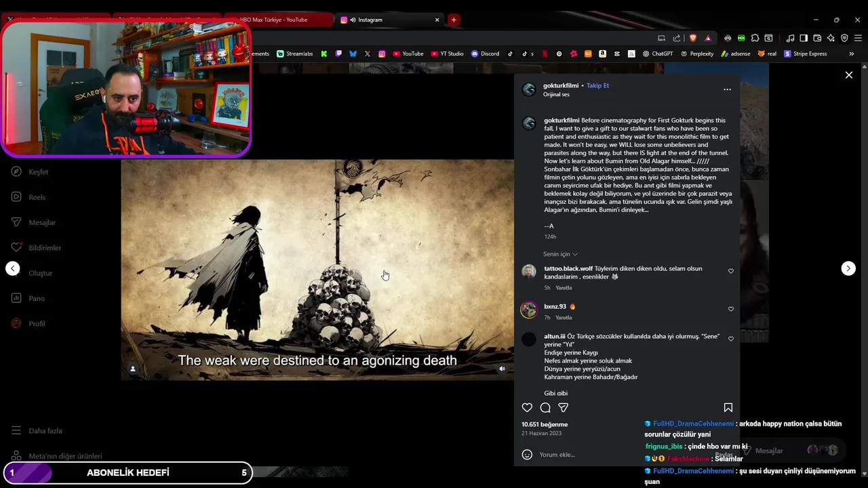Save post with bookmark icon
Viewport: 868px width, 488px height.
(728, 407)
